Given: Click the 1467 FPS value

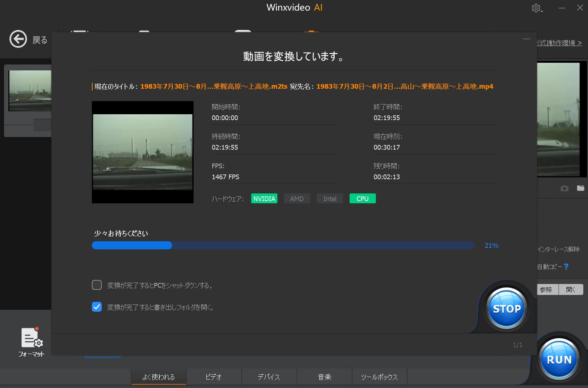Looking at the screenshot, I should click(225, 177).
